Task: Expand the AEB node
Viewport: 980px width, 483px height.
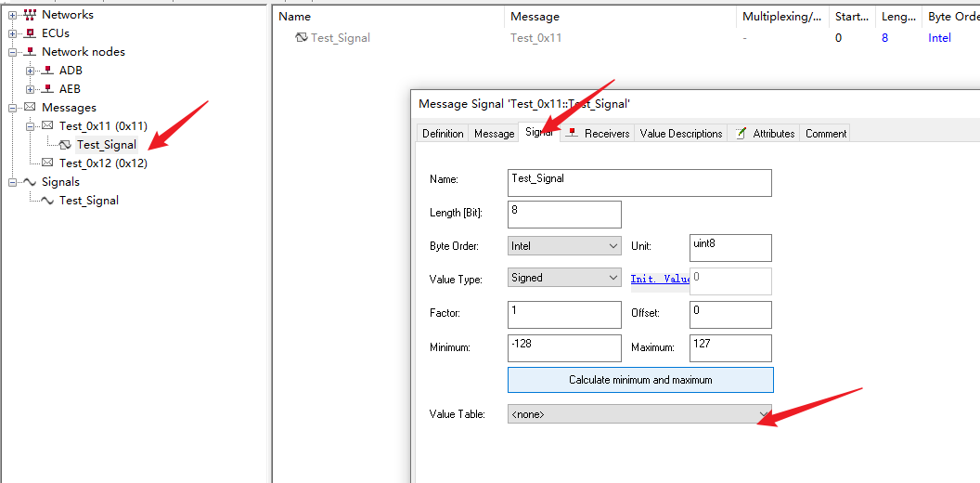Action: point(30,89)
